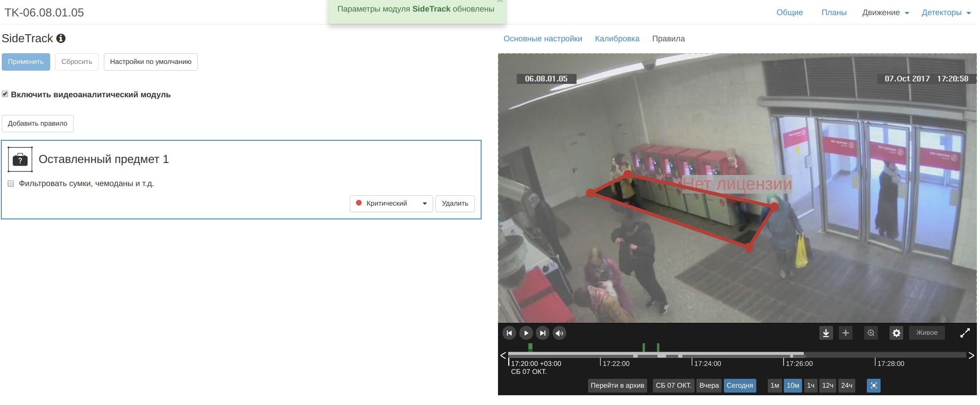
Task: Enable Фильтровать сумки, чемоданы filter
Action: [x=11, y=183]
